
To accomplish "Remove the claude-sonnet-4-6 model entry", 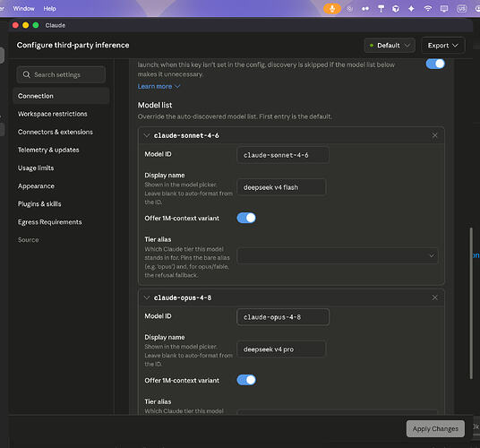I will (x=434, y=135).
